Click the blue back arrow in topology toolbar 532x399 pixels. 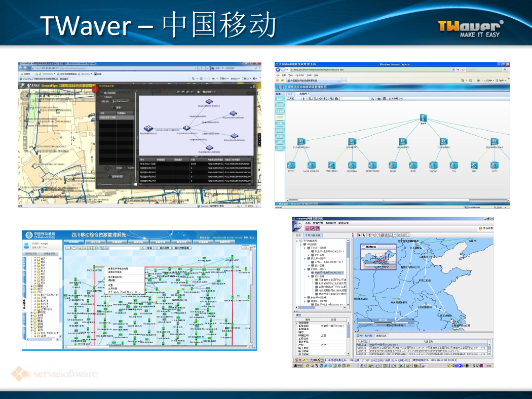378,99
